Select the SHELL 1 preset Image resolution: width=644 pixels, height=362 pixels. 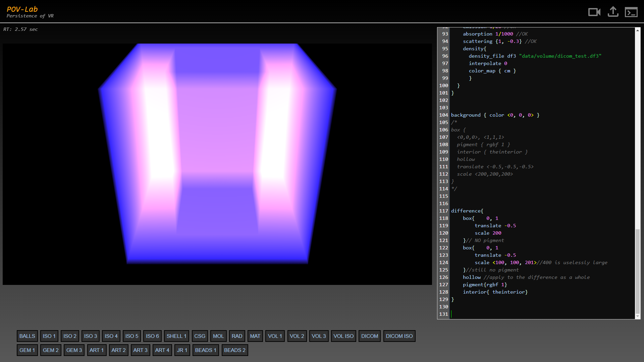176,336
